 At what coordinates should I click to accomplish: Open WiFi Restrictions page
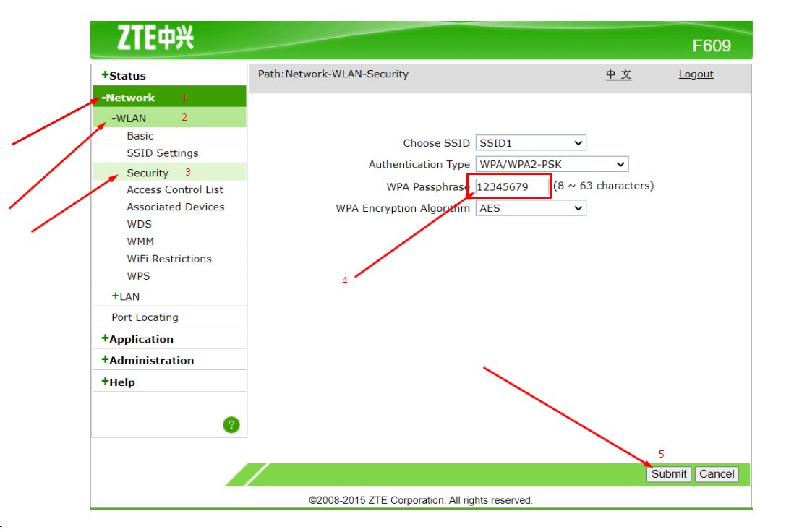pos(168,259)
